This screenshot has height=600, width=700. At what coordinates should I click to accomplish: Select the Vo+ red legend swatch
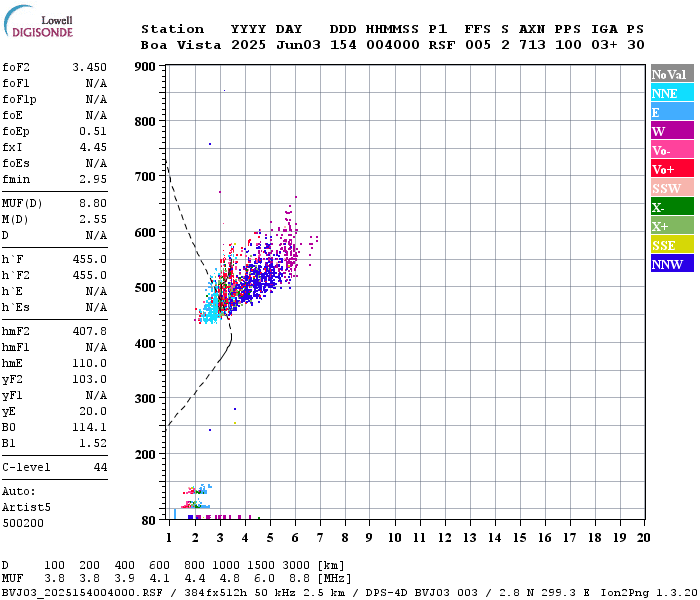pos(672,169)
